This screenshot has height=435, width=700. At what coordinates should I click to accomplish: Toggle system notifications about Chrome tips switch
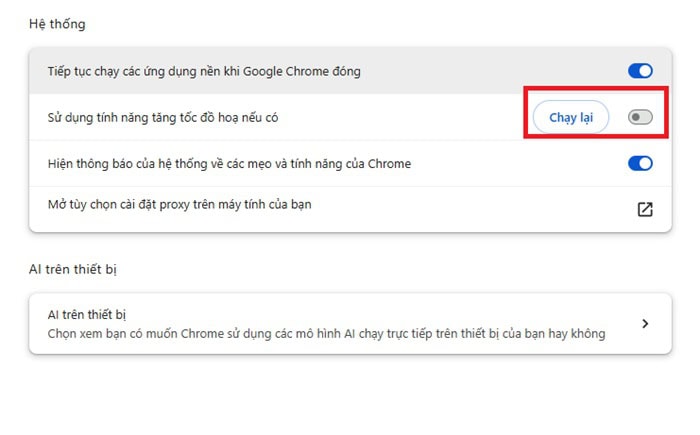(640, 163)
